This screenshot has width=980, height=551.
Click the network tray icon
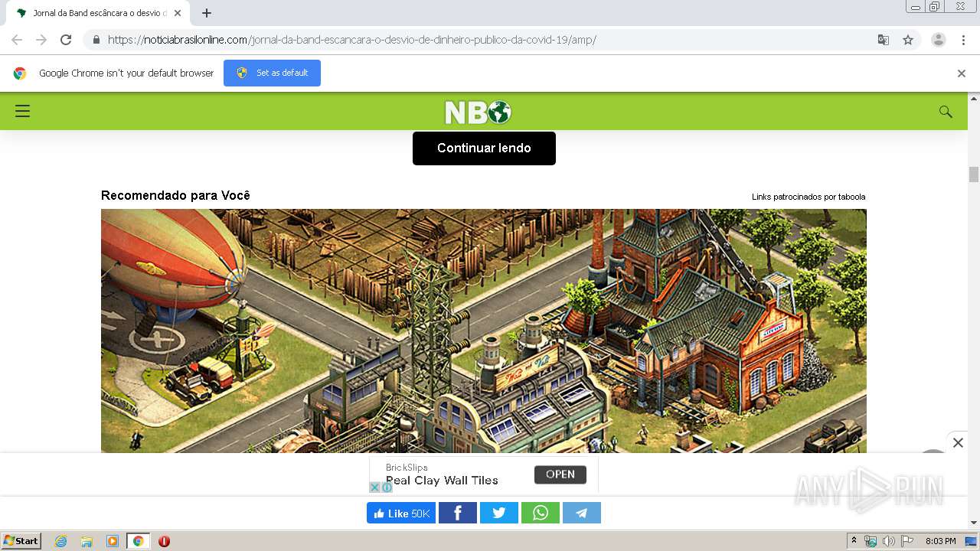click(871, 541)
